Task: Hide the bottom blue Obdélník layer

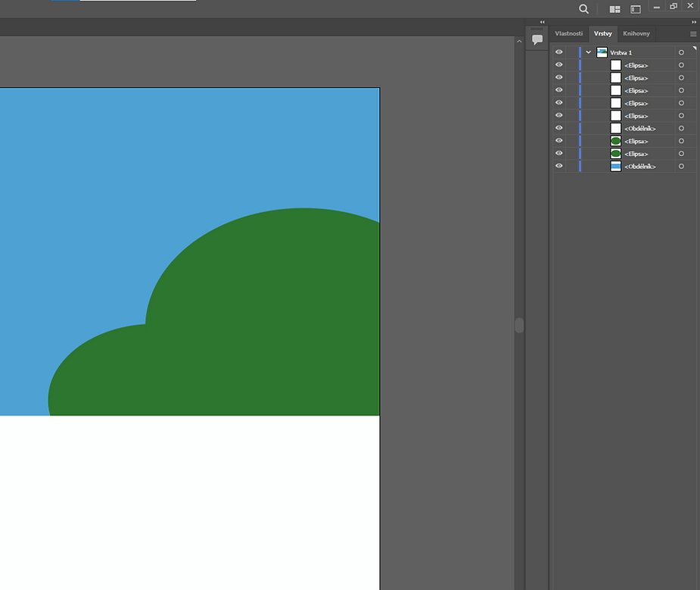Action: [559, 166]
